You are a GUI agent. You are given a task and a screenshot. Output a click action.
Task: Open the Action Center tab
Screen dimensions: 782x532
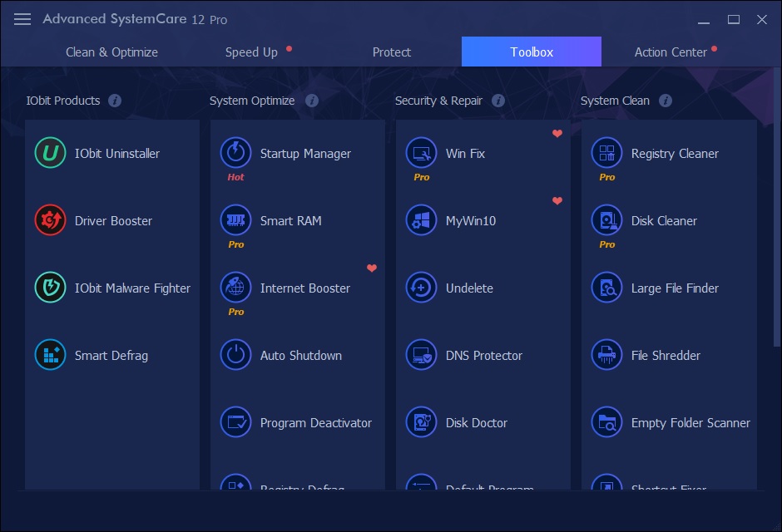click(671, 52)
